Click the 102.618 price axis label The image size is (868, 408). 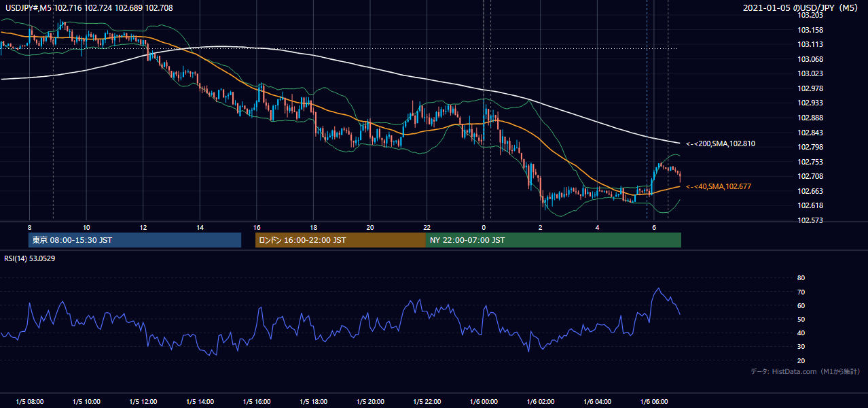coord(810,205)
